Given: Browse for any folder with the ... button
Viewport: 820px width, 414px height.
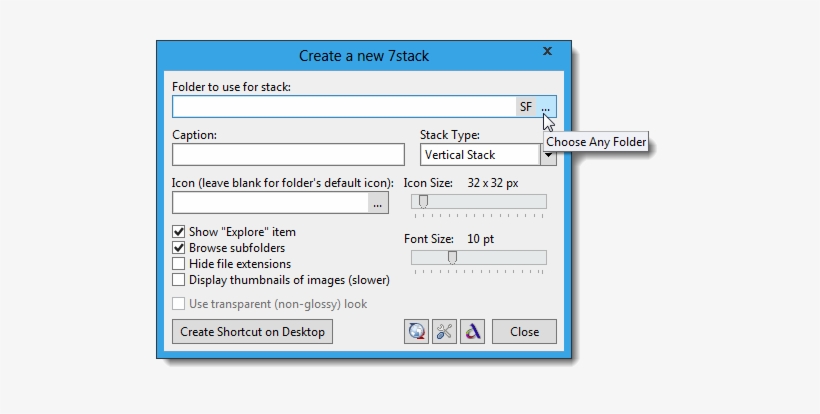Looking at the screenshot, I should click(545, 107).
